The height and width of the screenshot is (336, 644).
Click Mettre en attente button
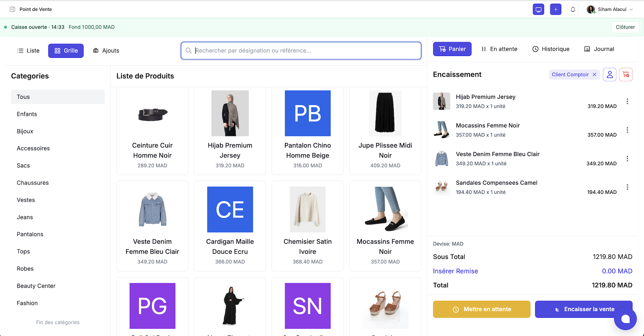click(x=481, y=310)
